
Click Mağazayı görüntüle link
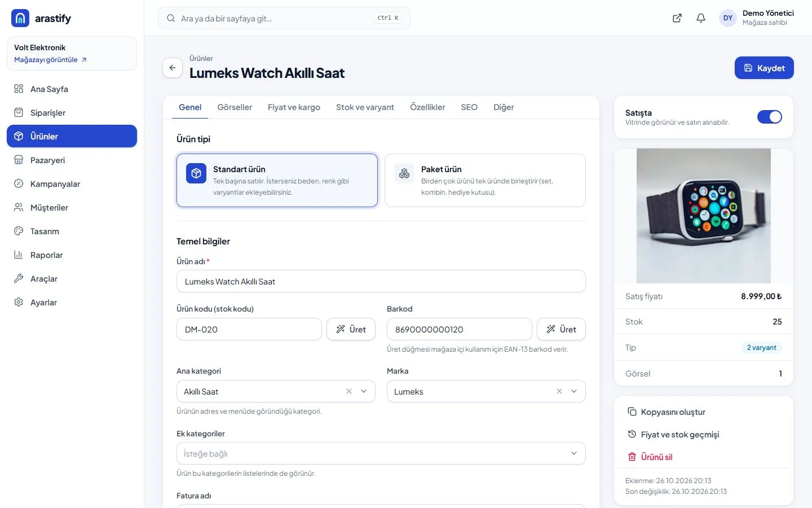(x=51, y=60)
